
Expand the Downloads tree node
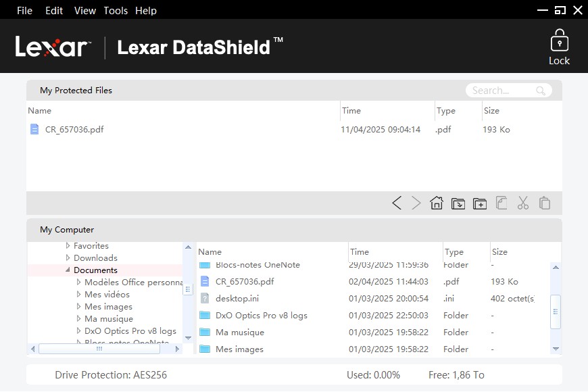coord(68,258)
